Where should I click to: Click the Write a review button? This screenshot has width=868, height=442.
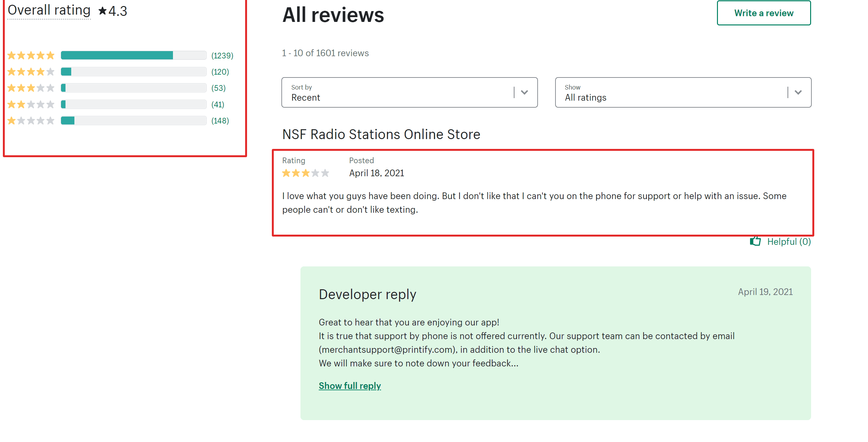click(763, 13)
